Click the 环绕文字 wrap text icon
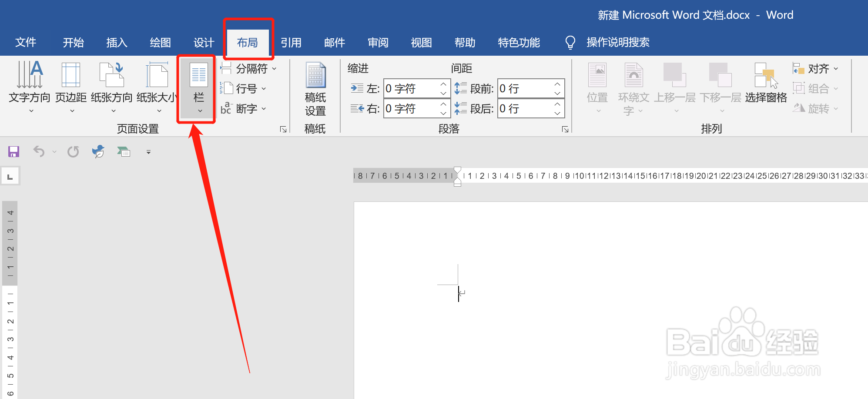 point(633,89)
